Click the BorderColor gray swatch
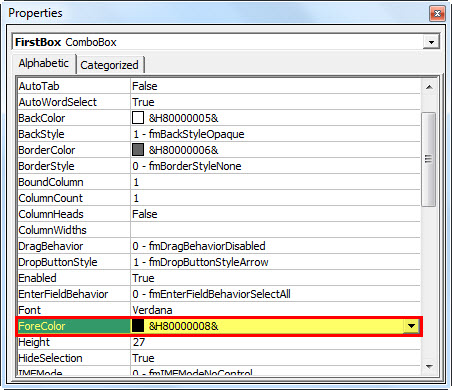452x390 pixels. [x=138, y=150]
